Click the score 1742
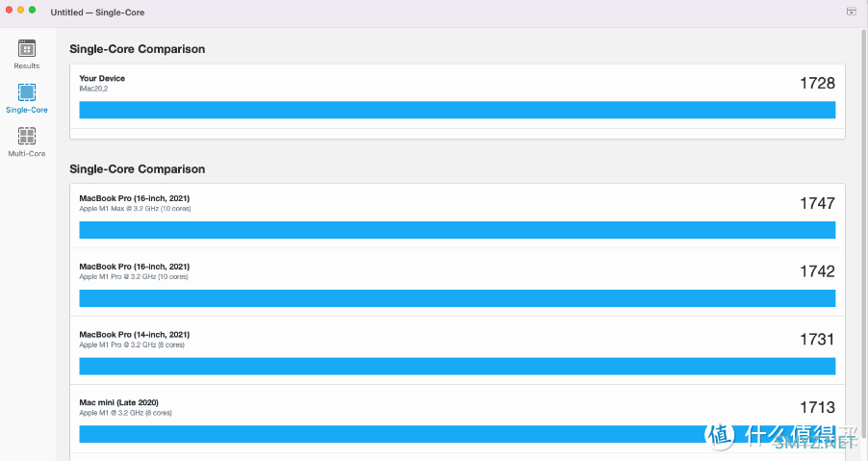 pyautogui.click(x=817, y=271)
